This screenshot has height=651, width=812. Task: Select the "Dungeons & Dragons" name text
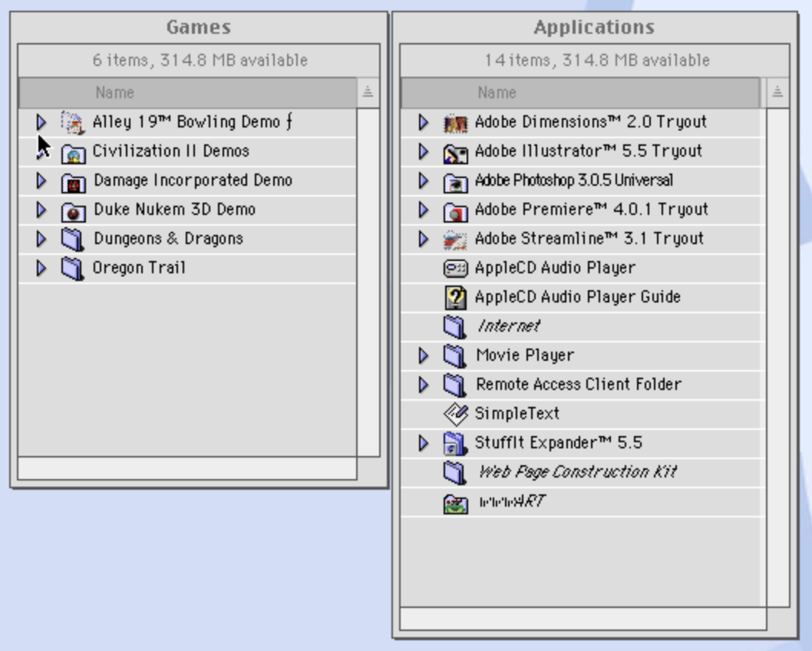168,239
